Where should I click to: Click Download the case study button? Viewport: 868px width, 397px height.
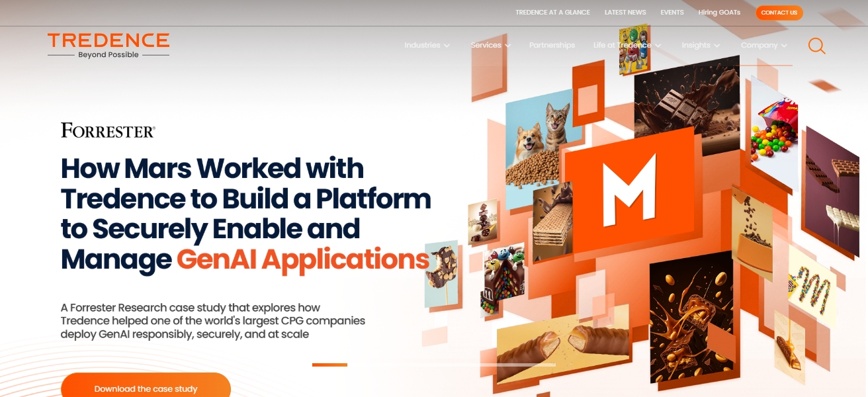pyautogui.click(x=146, y=387)
